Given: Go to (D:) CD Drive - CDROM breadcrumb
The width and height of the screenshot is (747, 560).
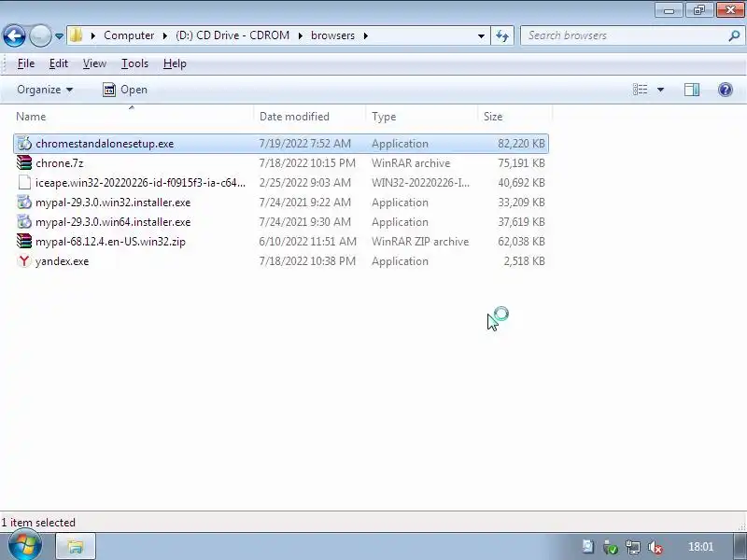Looking at the screenshot, I should pyautogui.click(x=233, y=35).
